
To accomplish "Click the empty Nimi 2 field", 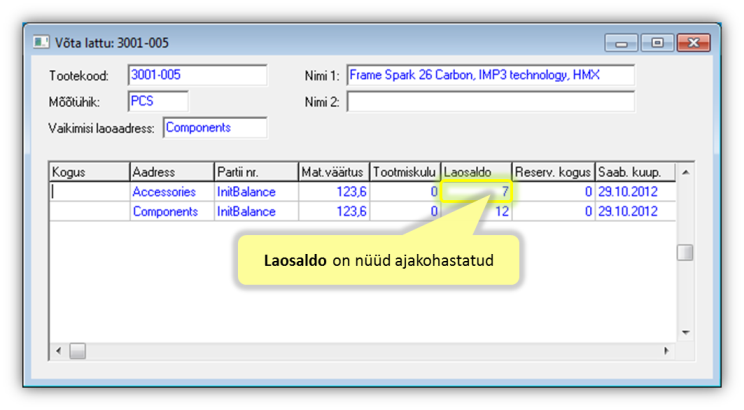I will point(491,102).
